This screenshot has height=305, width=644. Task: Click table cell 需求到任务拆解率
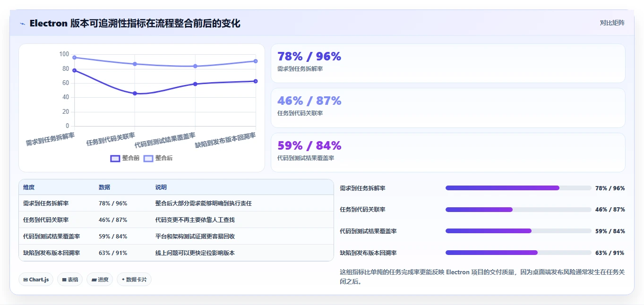point(46,203)
